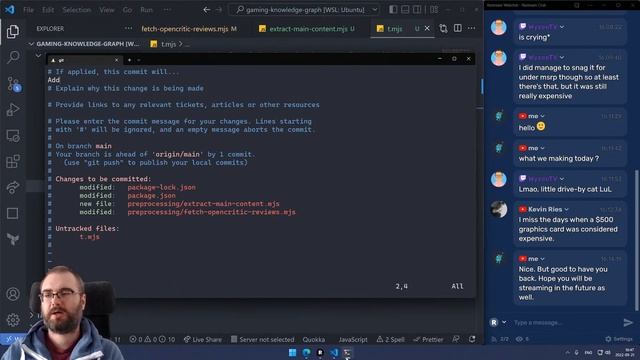Open the Extensions view
Screen dimensions: 640x360
(x=13, y=161)
